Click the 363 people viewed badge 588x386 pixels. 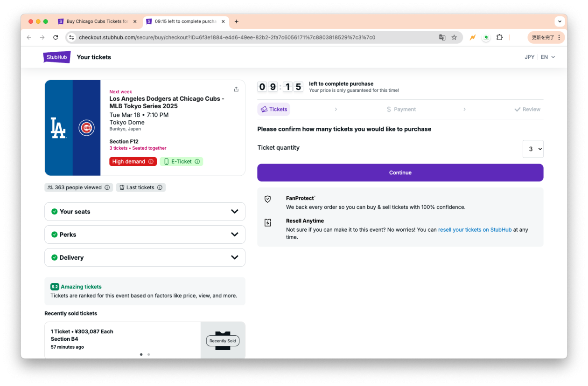tap(79, 187)
